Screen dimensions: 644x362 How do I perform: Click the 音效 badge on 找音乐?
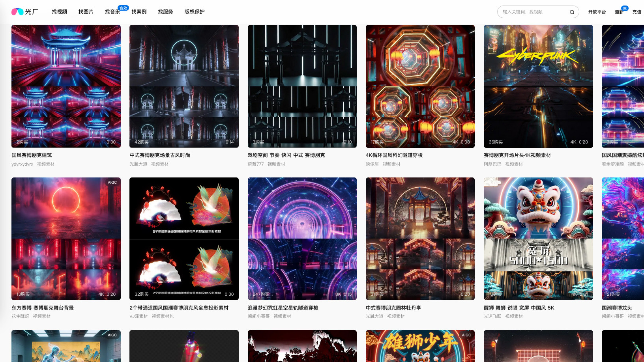(123, 8)
